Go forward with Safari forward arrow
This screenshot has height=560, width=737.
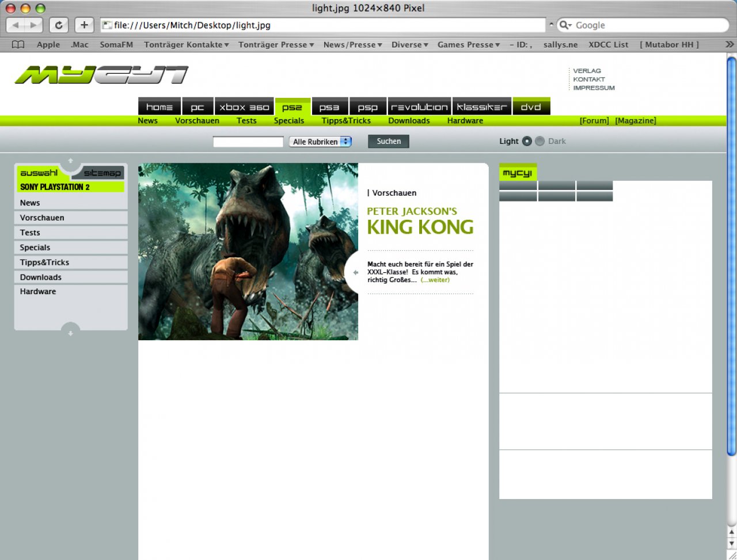(x=34, y=25)
